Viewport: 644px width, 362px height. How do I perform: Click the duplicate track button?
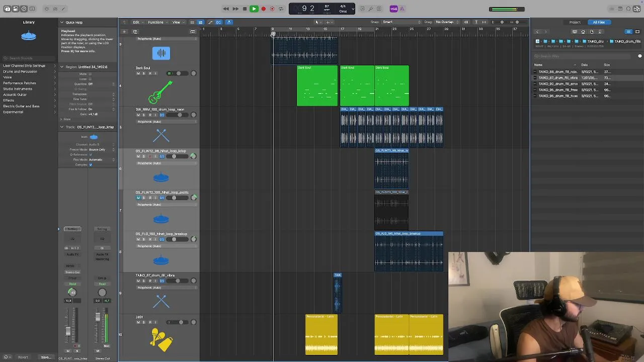click(135, 32)
